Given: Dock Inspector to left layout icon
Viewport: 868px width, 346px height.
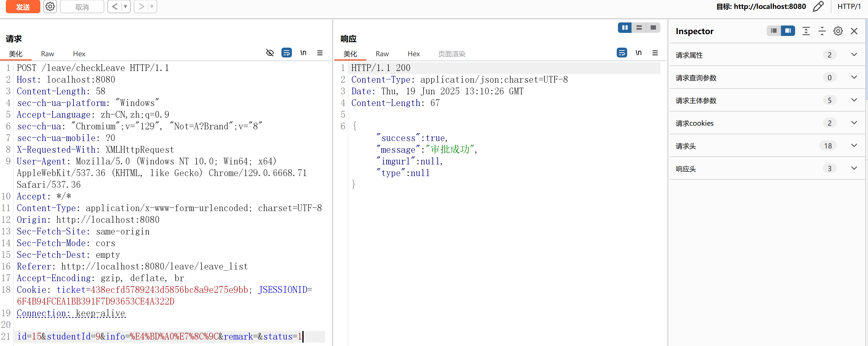Looking at the screenshot, I should [774, 31].
